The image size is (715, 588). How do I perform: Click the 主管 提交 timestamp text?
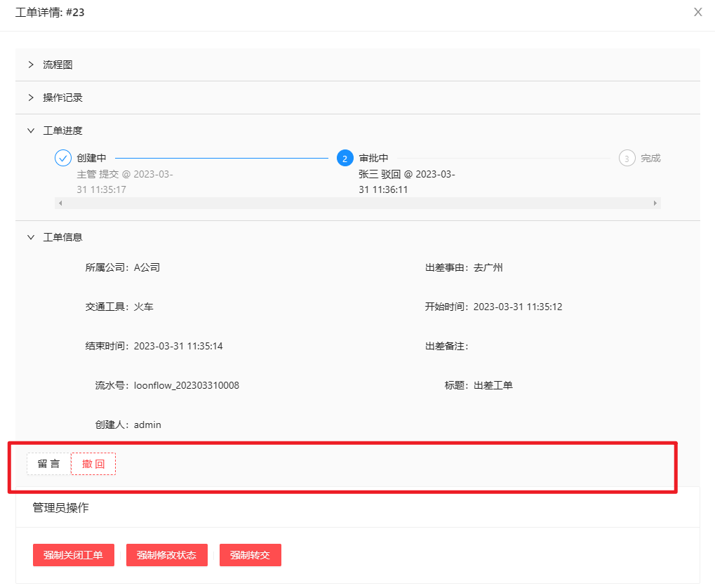click(x=125, y=182)
